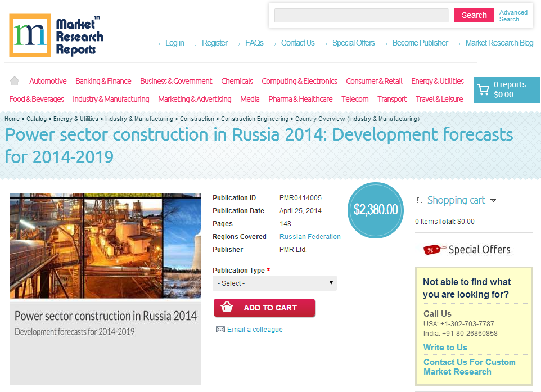
Task: Open the Marketing & Advertising category
Action: [x=195, y=99]
